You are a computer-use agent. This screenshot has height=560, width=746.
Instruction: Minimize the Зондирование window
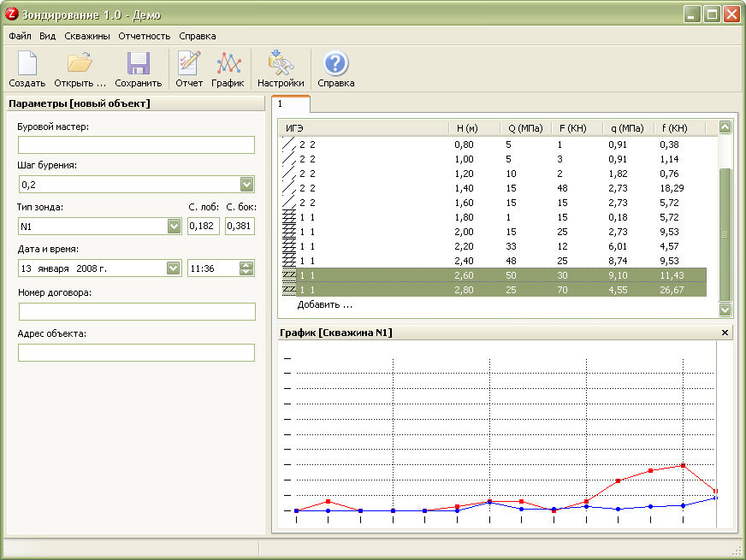click(x=692, y=15)
